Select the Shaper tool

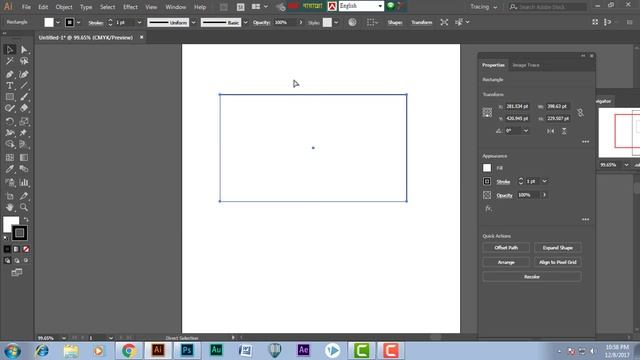click(x=10, y=109)
